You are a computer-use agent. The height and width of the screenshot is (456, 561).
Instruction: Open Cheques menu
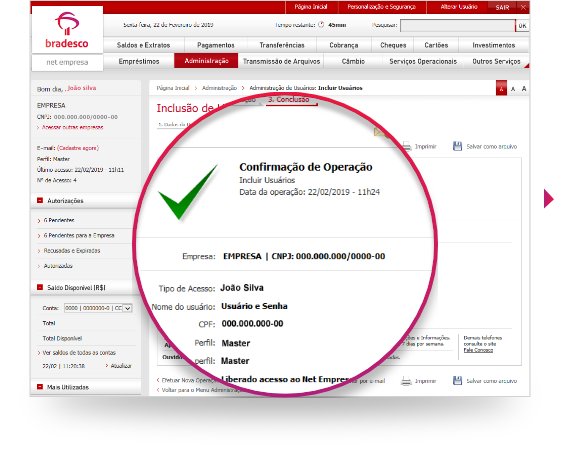pos(393,45)
